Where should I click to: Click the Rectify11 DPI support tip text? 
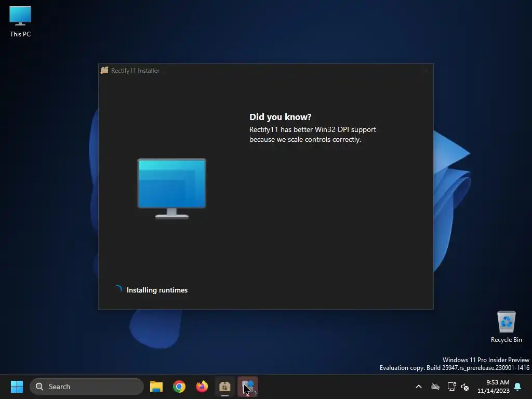pos(312,135)
